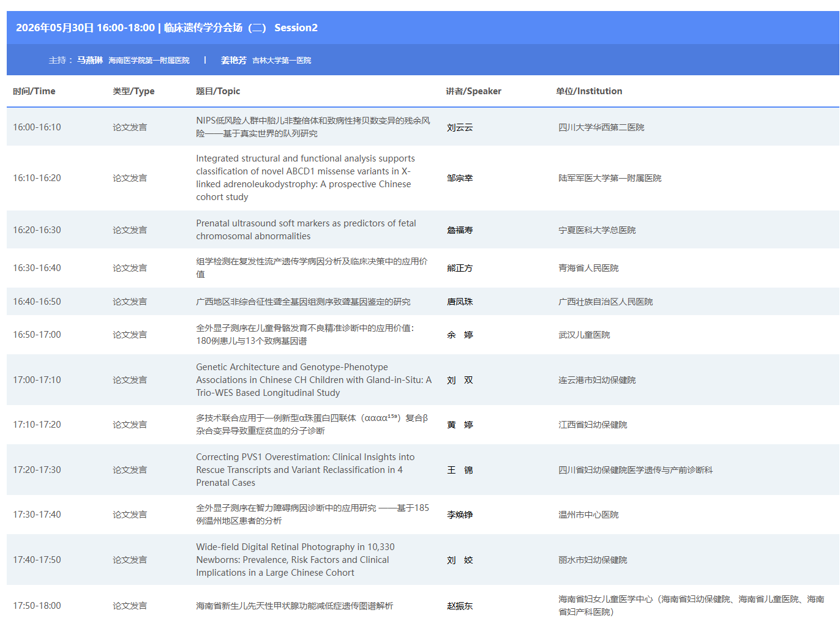
Task: Click the ABCD1 missense variants topic
Action: tap(306, 178)
